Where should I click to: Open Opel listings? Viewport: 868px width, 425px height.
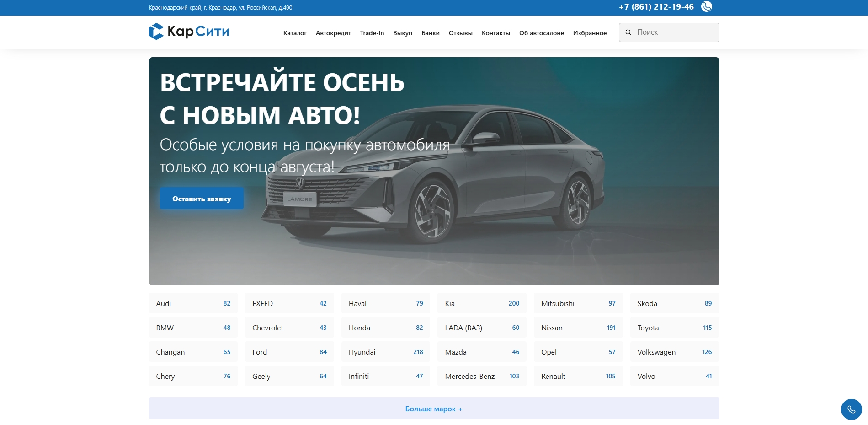click(x=578, y=352)
